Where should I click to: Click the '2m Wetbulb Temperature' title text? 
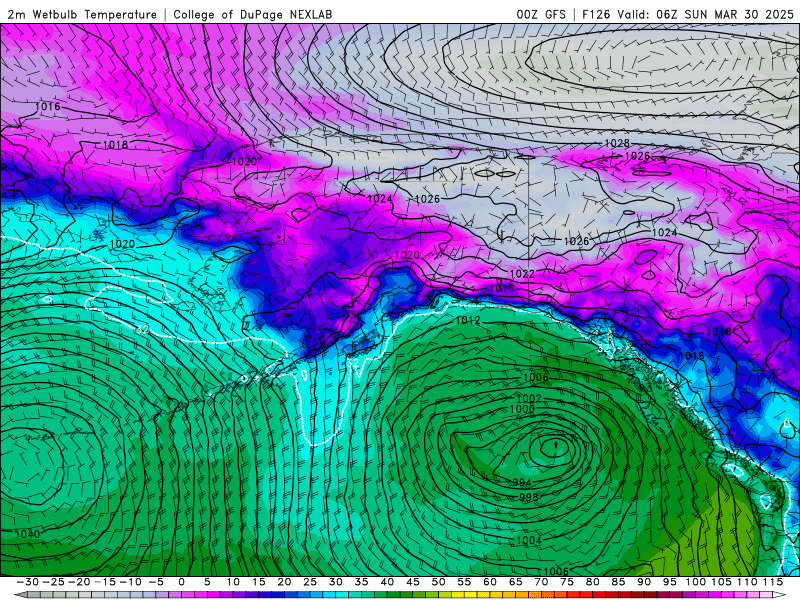click(82, 15)
